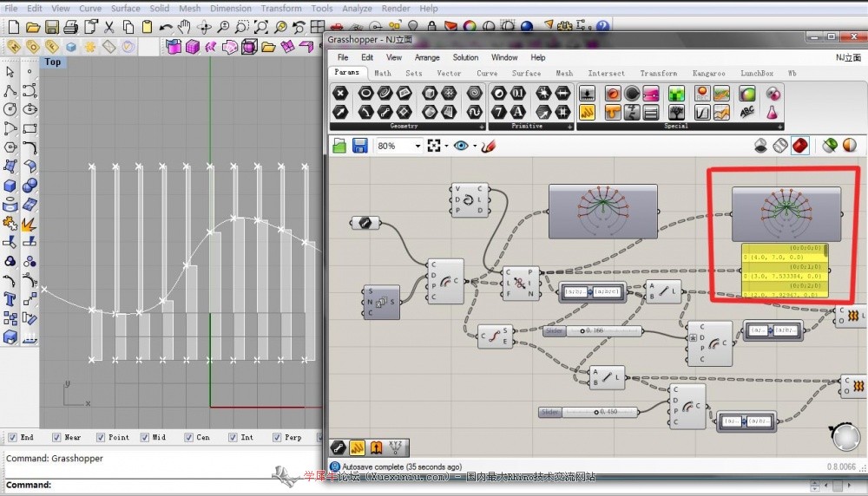This screenshot has height=496, width=868.
Task: Click the Rhino Undo arrow icon
Action: pos(166,27)
